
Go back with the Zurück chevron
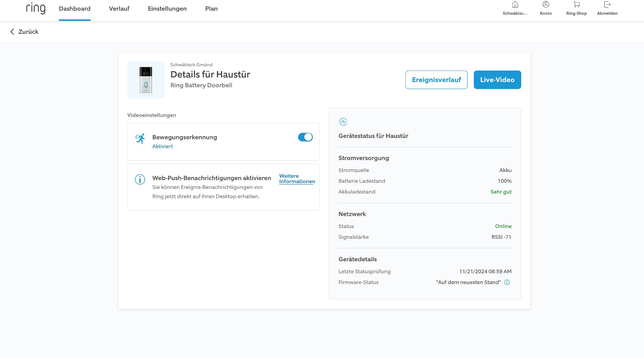(12, 32)
